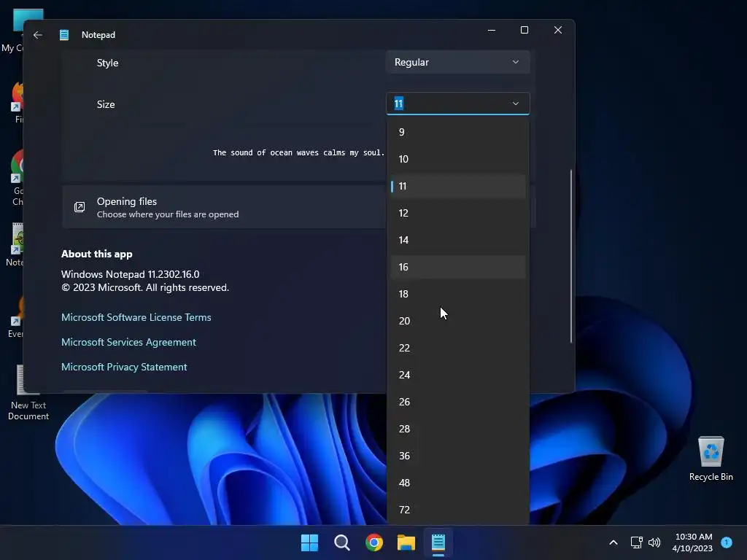The height and width of the screenshot is (560, 747).
Task: Open the notification badge icon
Action: click(x=727, y=542)
